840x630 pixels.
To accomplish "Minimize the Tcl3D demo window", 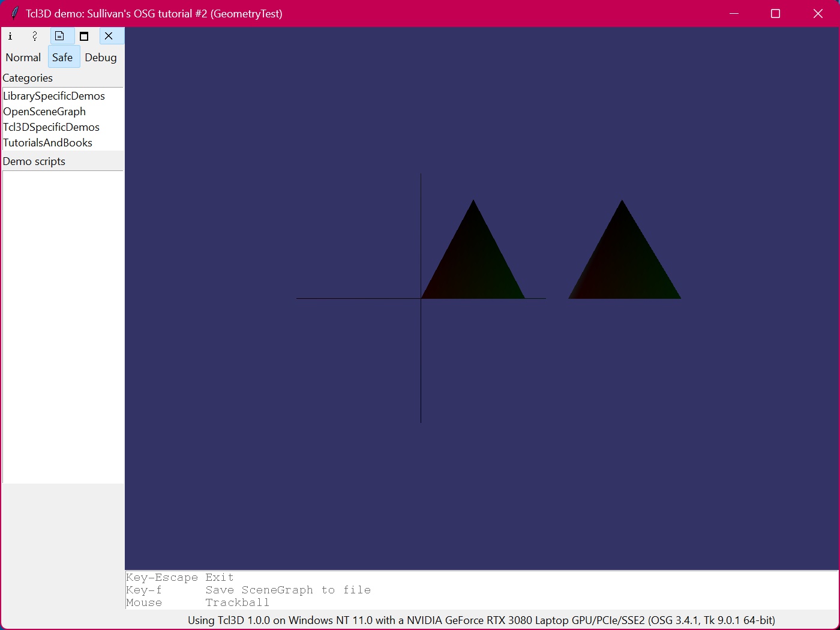I will click(x=734, y=13).
